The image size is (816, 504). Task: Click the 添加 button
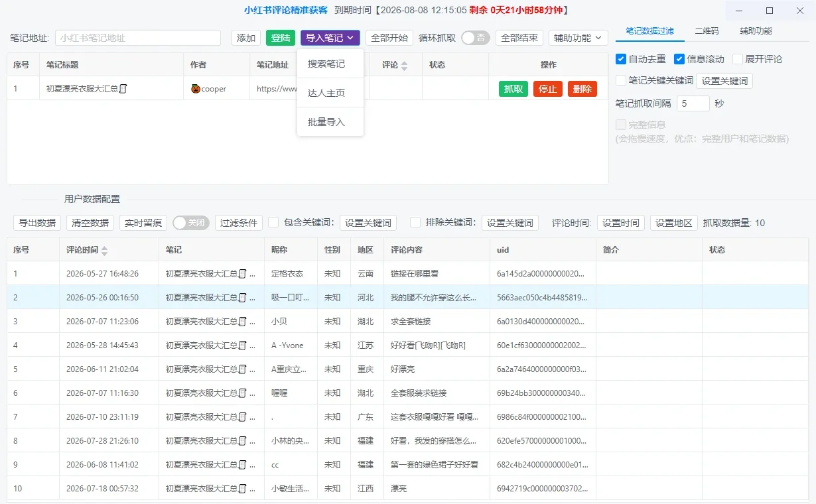(246, 38)
